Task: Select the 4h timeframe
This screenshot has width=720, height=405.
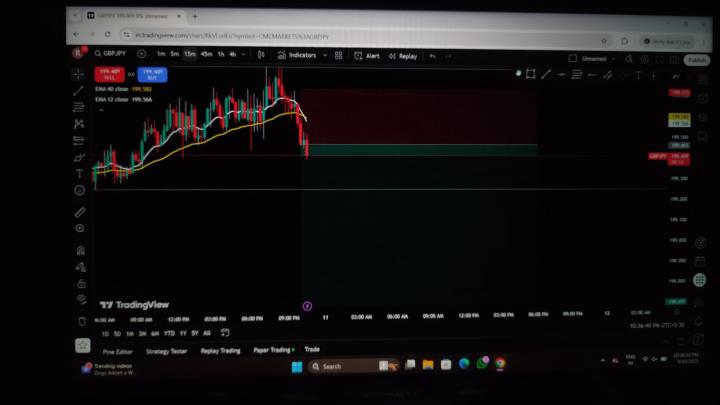Action: click(x=232, y=54)
